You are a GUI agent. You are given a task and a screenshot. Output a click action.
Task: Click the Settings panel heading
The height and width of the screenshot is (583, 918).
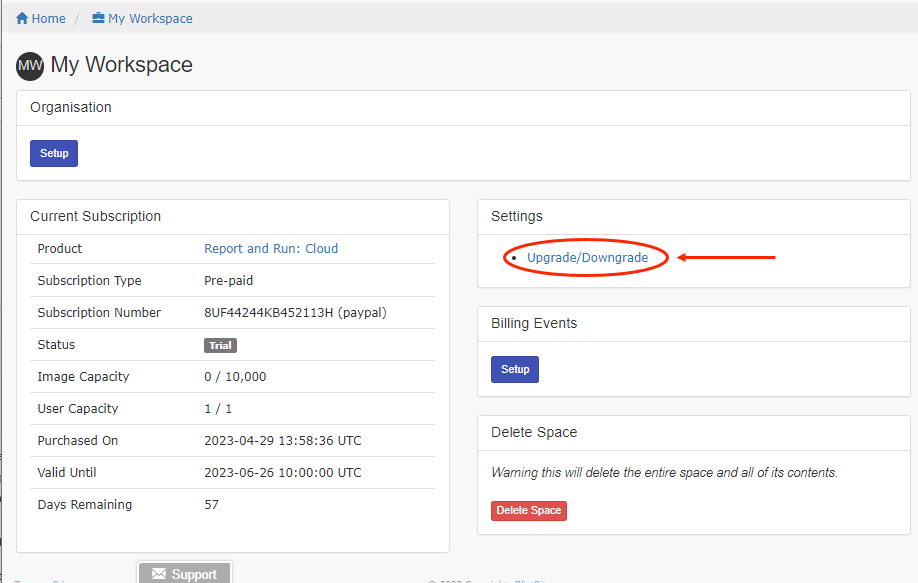pyautogui.click(x=516, y=216)
